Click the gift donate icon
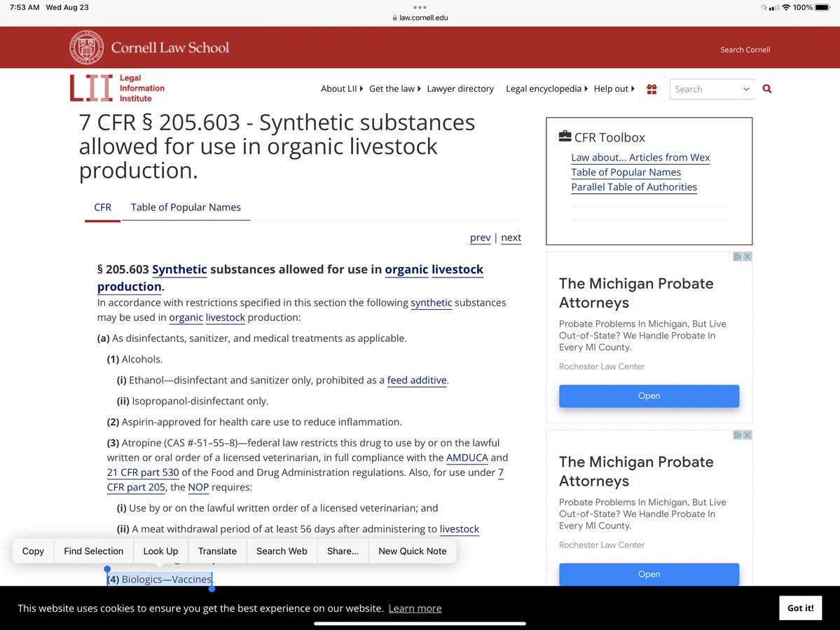 652,89
